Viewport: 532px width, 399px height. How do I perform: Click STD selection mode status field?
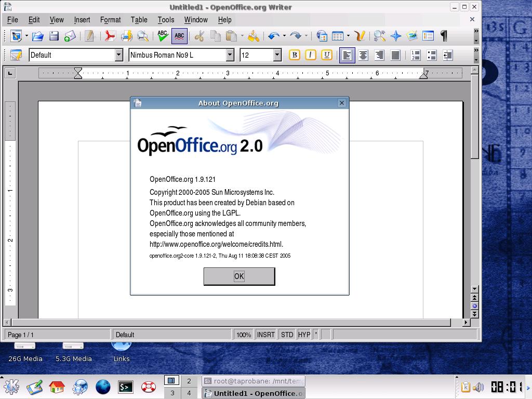pyautogui.click(x=287, y=335)
